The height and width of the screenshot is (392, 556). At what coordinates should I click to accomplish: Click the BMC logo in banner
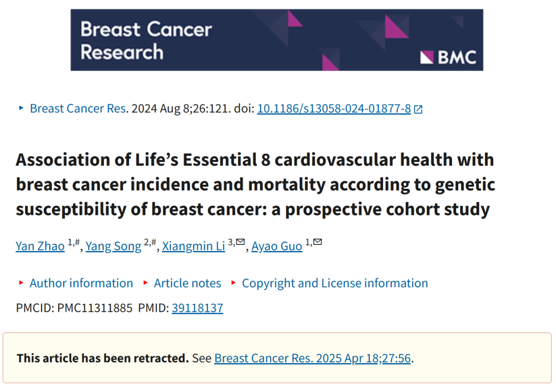(448, 58)
